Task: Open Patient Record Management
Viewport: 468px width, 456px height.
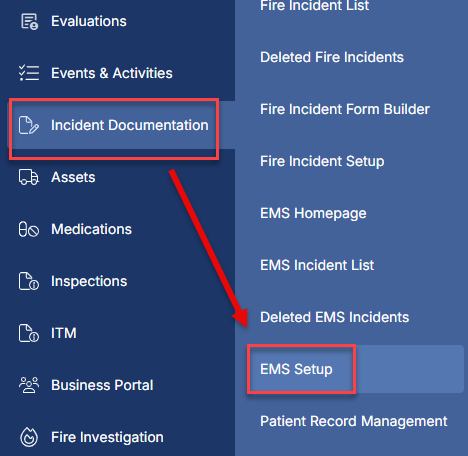Action: tap(354, 421)
